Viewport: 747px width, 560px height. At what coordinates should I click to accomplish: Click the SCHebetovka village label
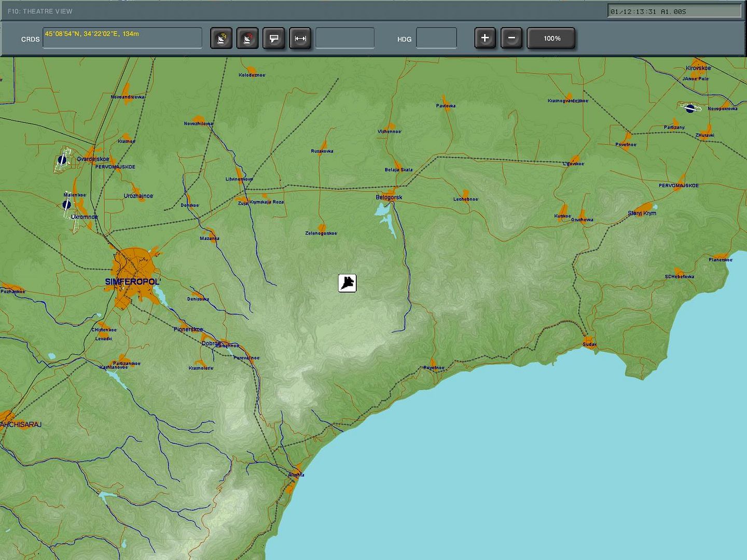(x=680, y=276)
